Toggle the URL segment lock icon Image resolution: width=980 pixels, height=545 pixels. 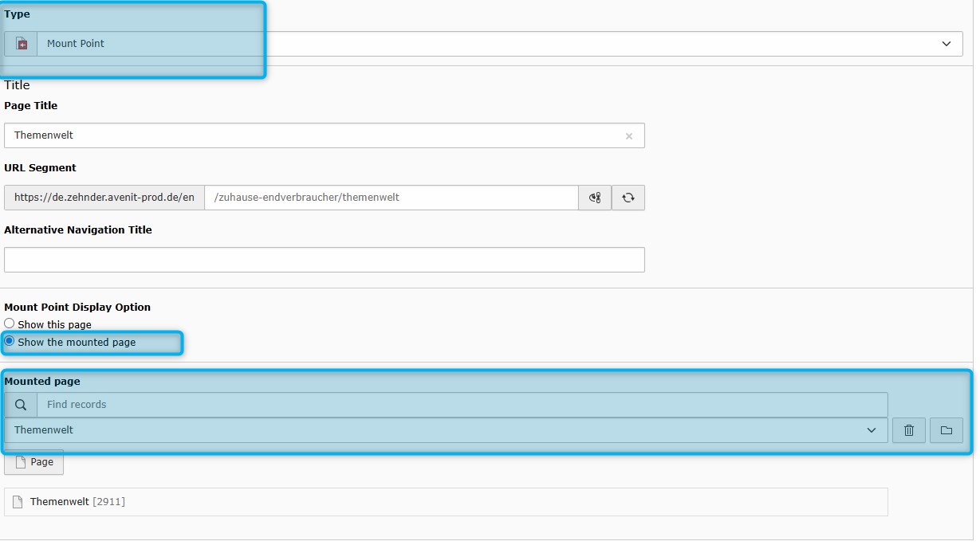point(595,198)
